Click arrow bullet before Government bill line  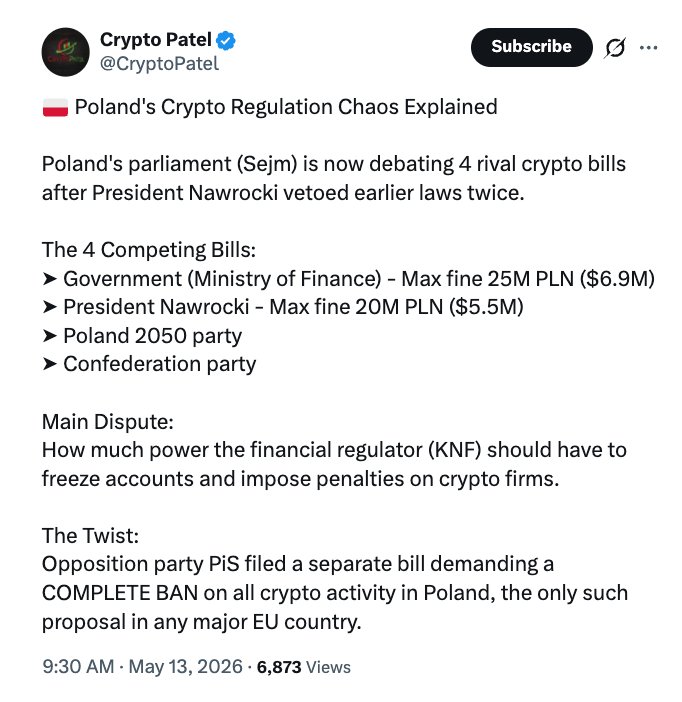pos(50,279)
